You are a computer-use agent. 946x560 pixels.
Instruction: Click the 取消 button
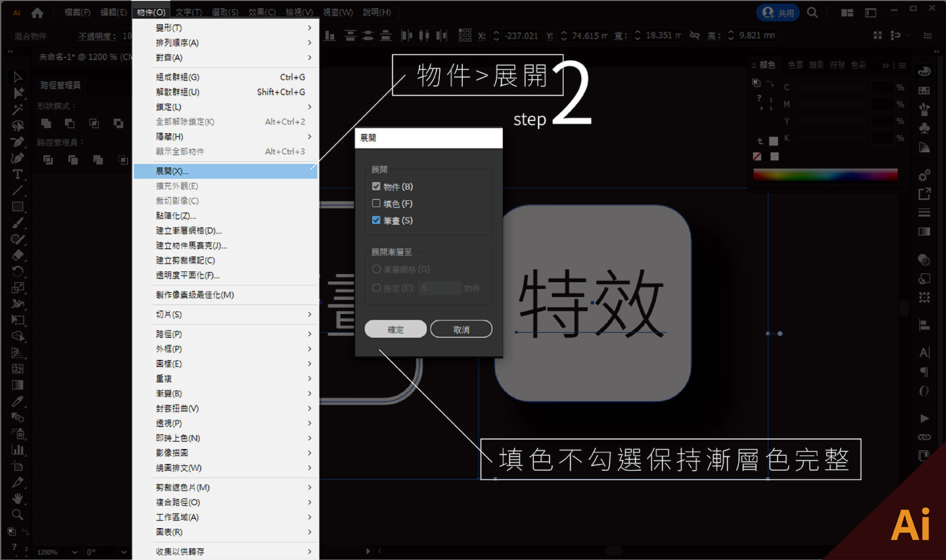(x=461, y=329)
